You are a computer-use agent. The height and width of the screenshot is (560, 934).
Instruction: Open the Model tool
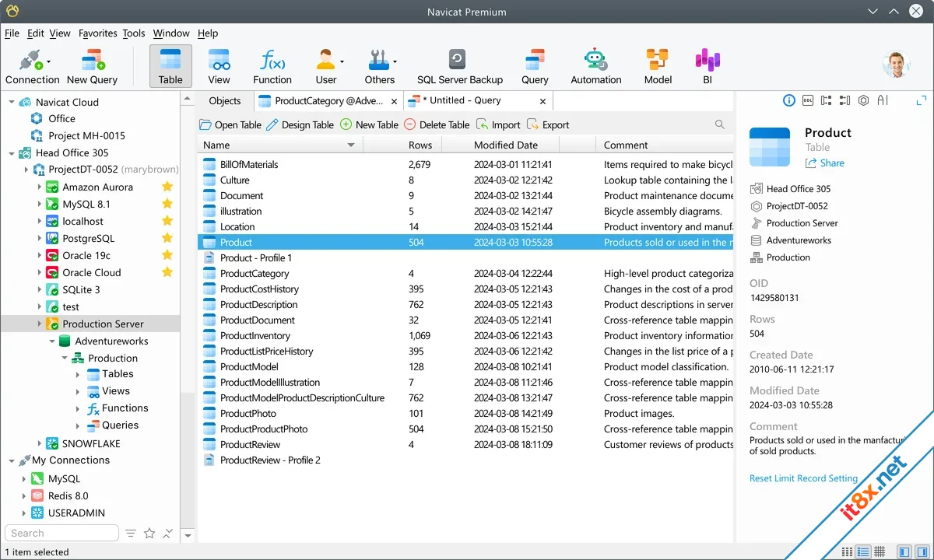click(x=658, y=66)
